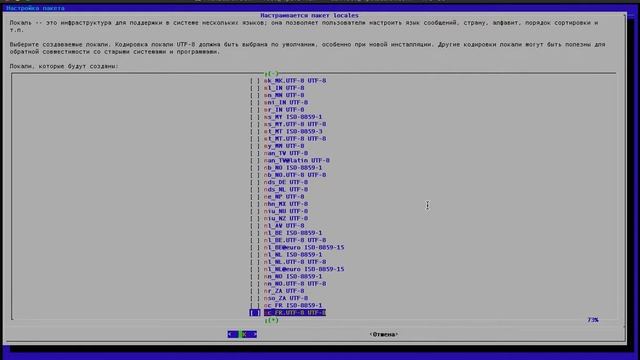Click the 73% scroll position indicator
640x360 pixels.
[593, 320]
